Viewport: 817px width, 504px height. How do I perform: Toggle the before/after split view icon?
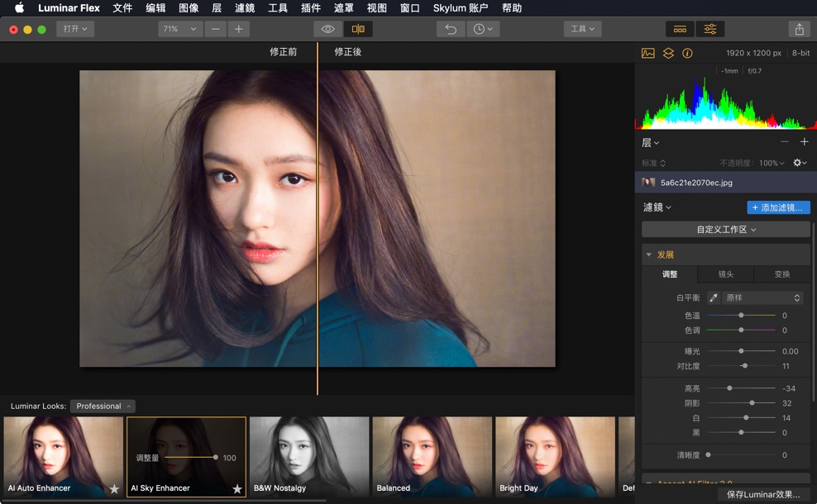tap(360, 28)
